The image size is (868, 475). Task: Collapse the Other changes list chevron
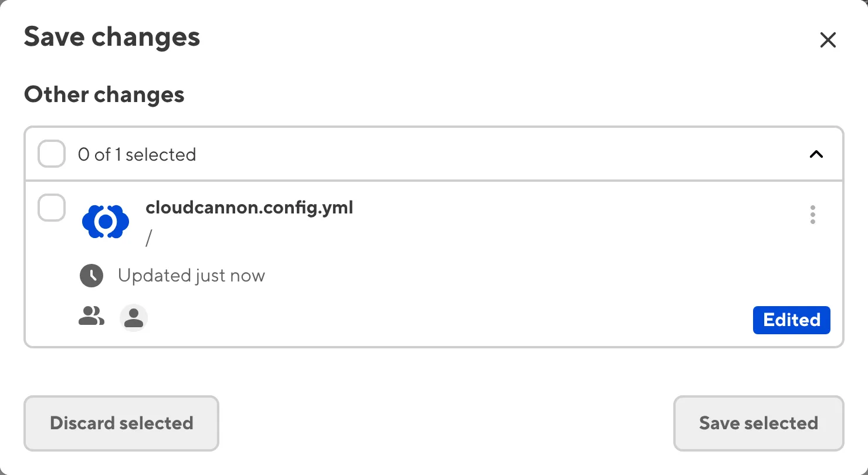point(816,155)
